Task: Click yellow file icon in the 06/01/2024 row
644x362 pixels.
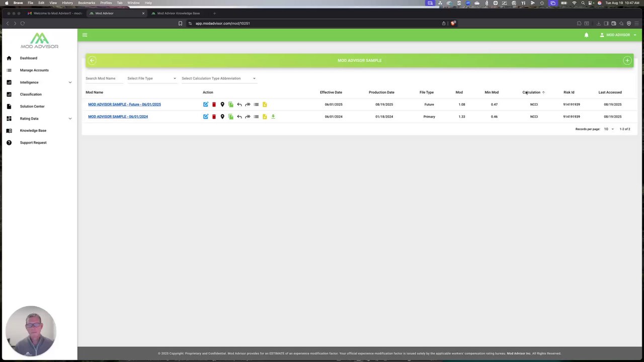Action: pyautogui.click(x=265, y=117)
